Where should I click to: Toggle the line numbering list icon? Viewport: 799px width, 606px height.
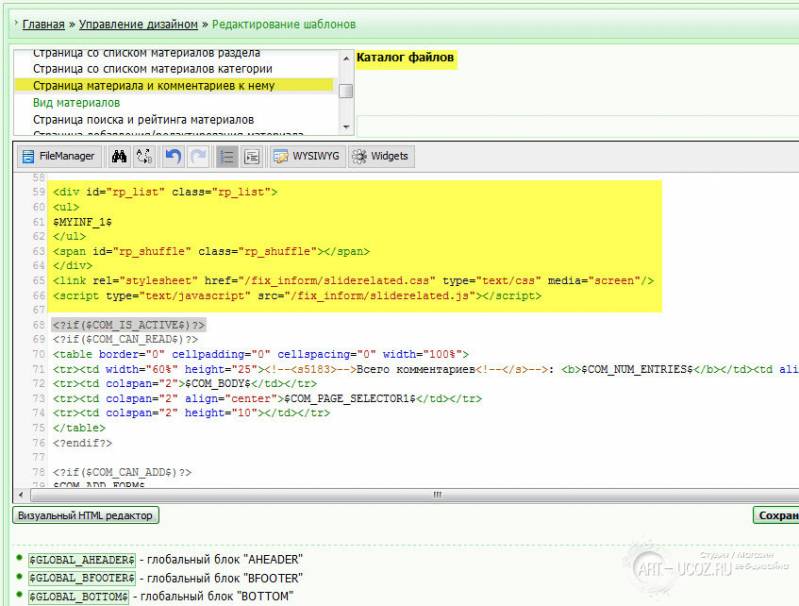click(x=226, y=156)
